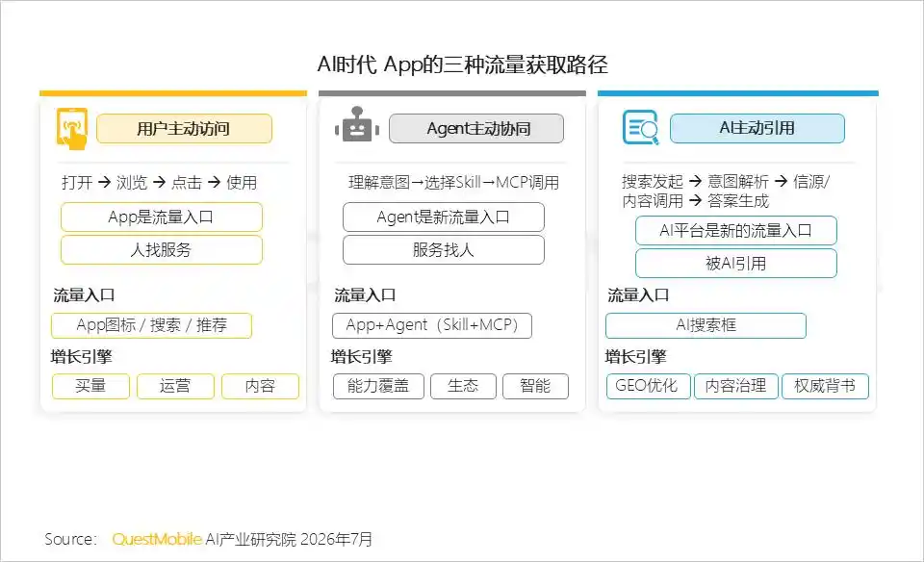
Task: Click 增长引擎 heading in the blue column
Action: click(635, 356)
